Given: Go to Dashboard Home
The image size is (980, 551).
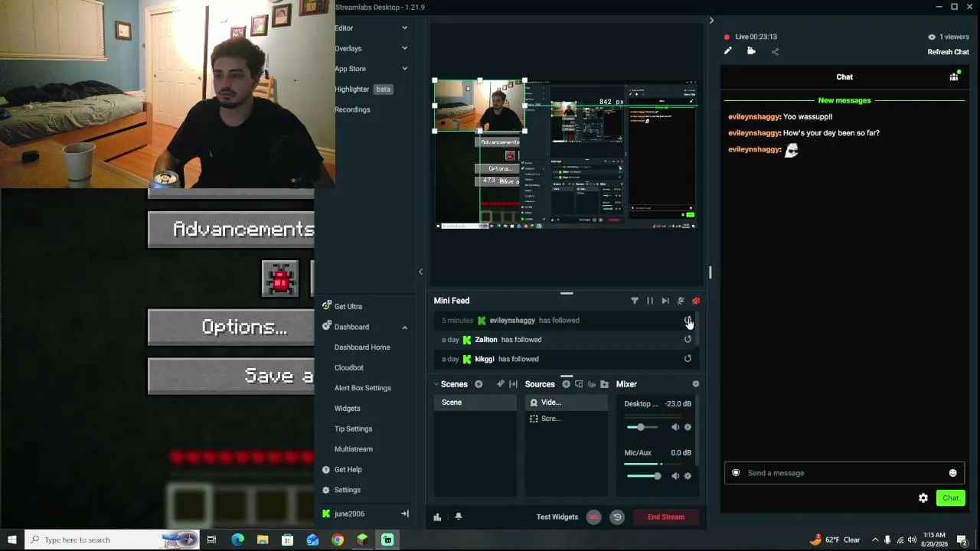Looking at the screenshot, I should [362, 347].
